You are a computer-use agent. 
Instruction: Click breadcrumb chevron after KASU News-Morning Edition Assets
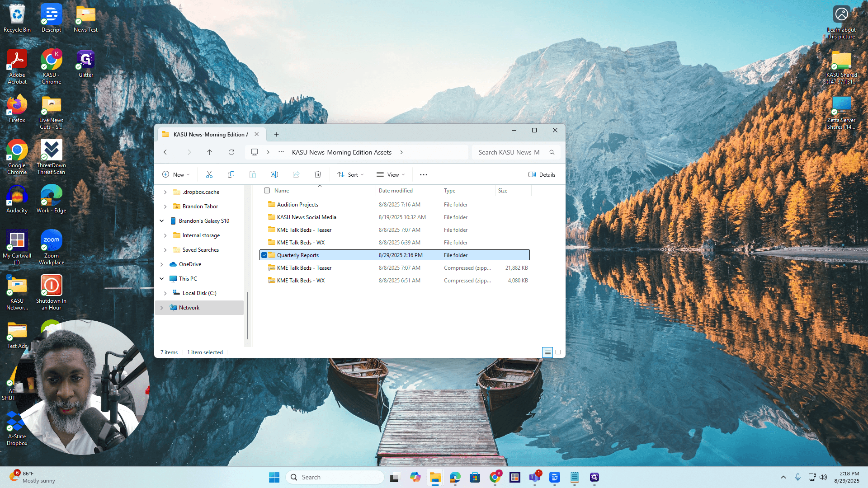click(401, 152)
